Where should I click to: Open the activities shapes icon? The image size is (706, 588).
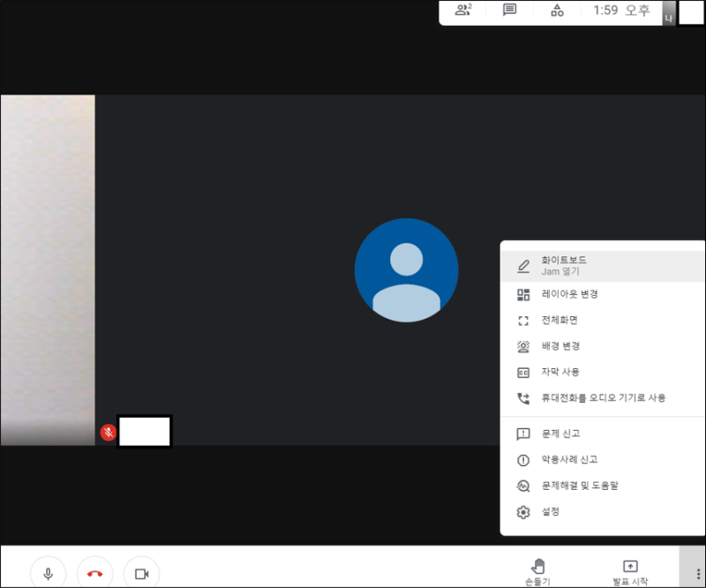[x=557, y=10]
